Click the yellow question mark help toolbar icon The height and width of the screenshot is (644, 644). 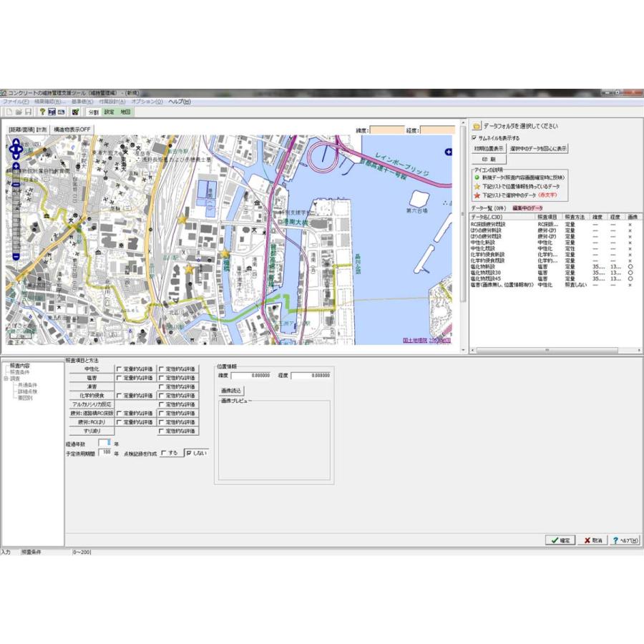(x=42, y=112)
